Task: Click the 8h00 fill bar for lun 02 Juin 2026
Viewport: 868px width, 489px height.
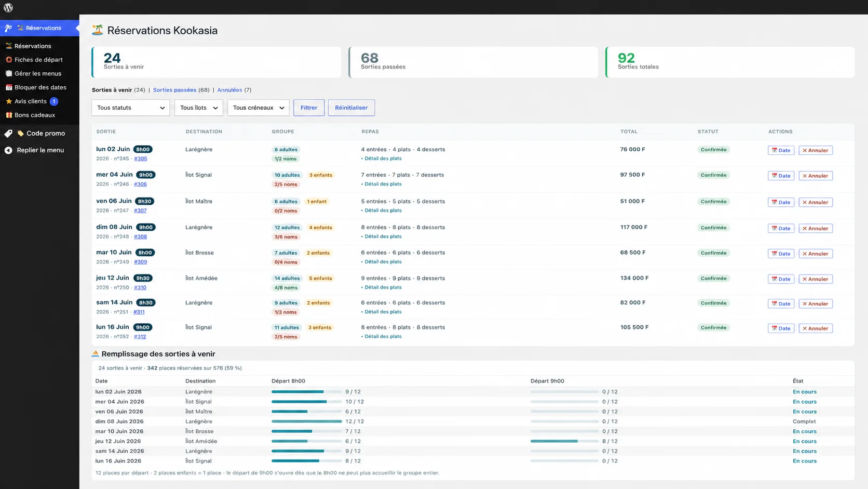Action: click(307, 392)
